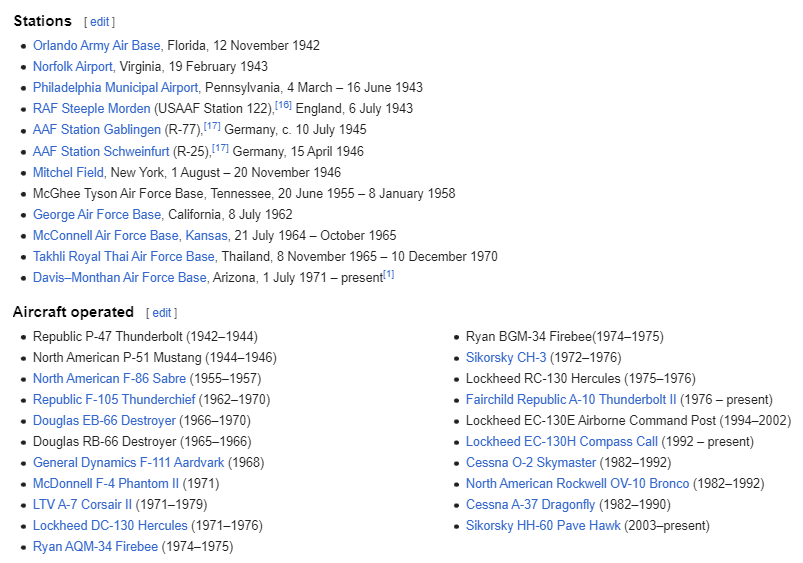Open citation [17] next to R-25

pyautogui.click(x=220, y=148)
